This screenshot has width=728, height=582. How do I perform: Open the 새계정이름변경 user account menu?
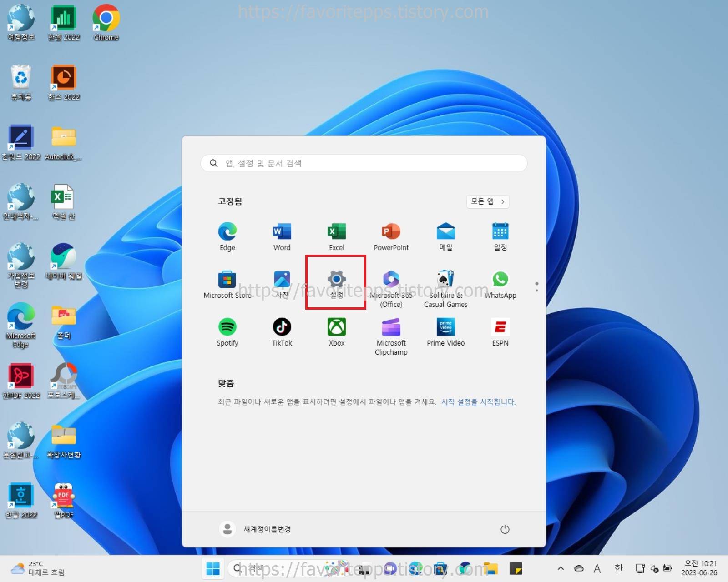255,529
